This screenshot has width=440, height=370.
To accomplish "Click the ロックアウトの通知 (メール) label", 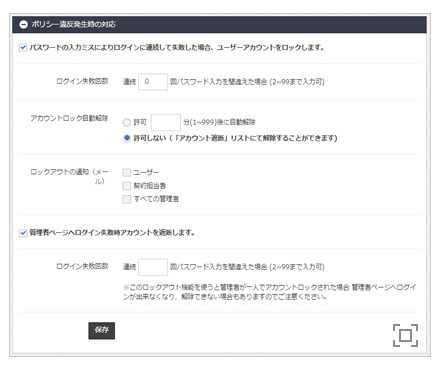I will [69, 176].
